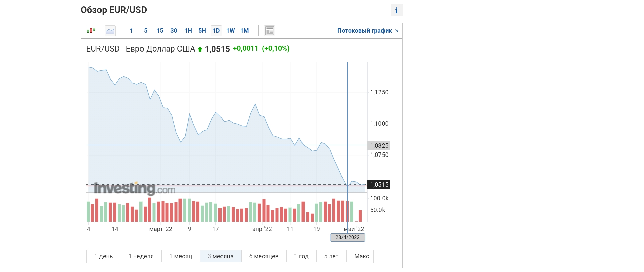644x272 pixels.
Task: Click the double-chevron beside Потоковый график
Action: point(397,31)
